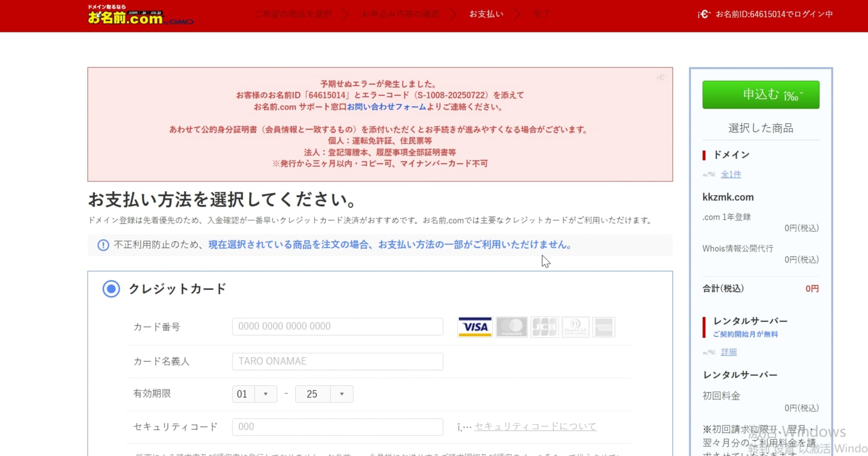Open the セキュリティコードについて link
The width and height of the screenshot is (868, 456).
click(x=535, y=426)
